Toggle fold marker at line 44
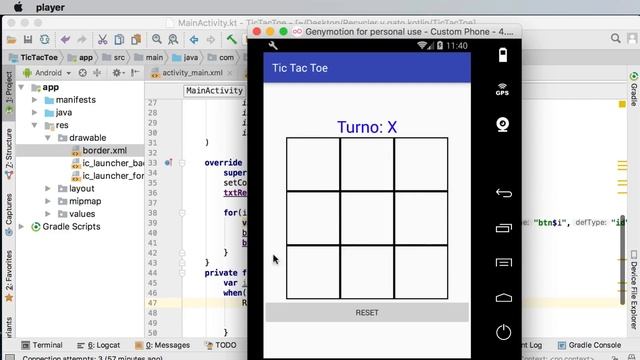The image size is (640, 360). click(x=182, y=273)
